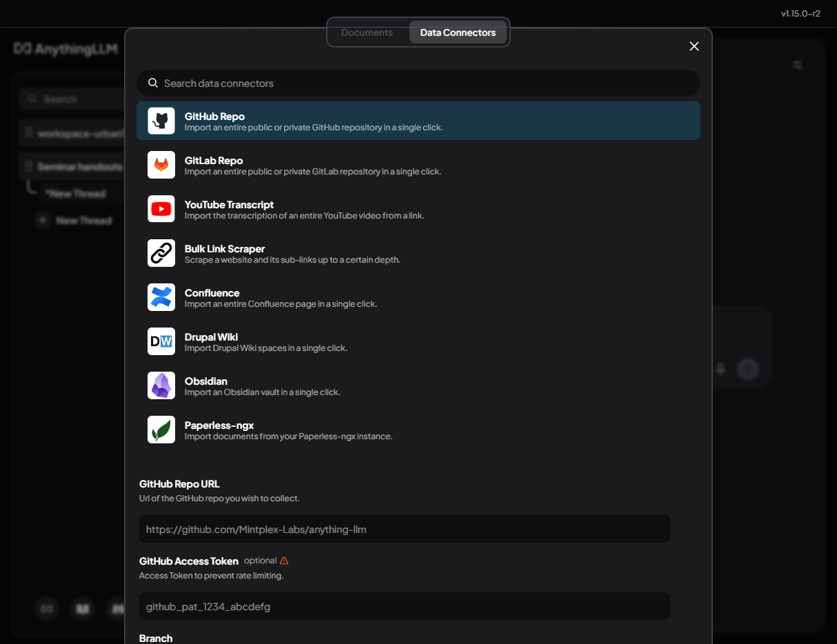This screenshot has width=837, height=644.
Task: Select the '*New Thread' thread entry
Action: coord(75,194)
